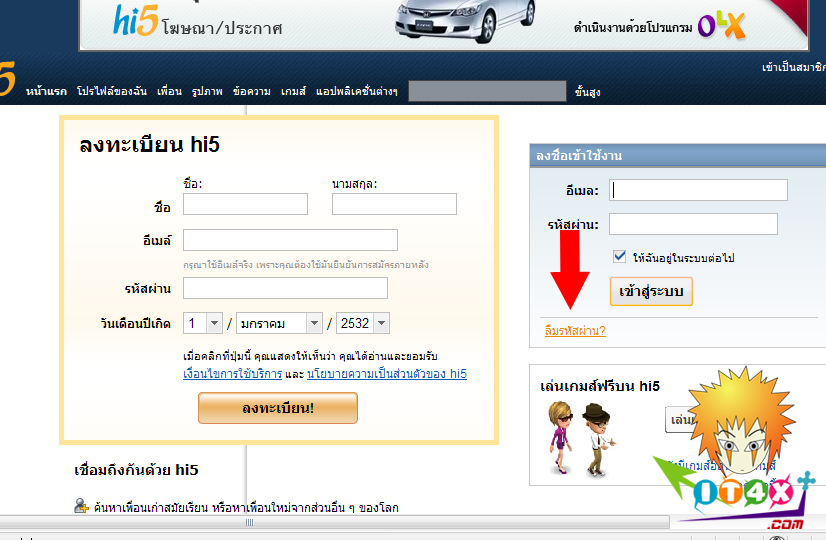Toggle the 'ให้ฉันอยู่ในระบบต่อไป' checkbox
This screenshot has width=826, height=540.
[620, 257]
